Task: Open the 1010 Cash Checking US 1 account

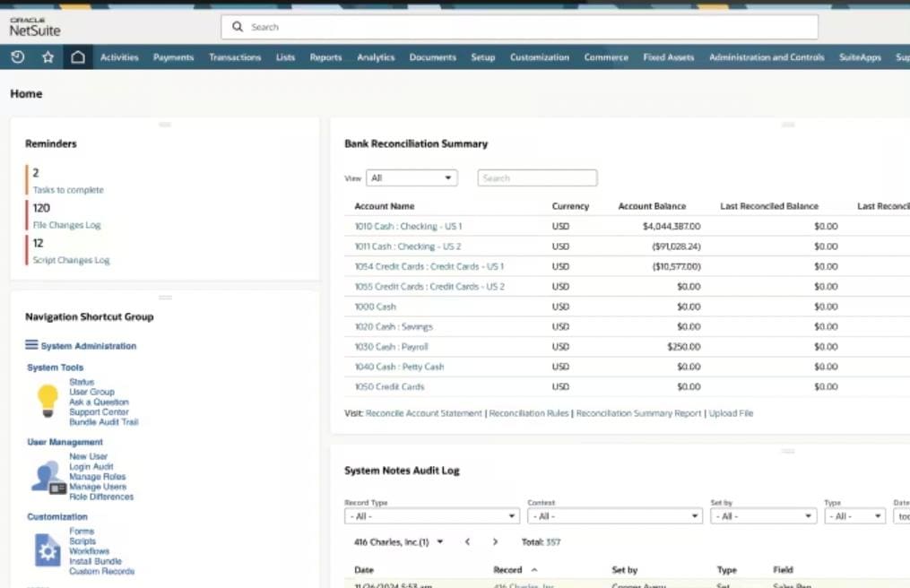Action: pos(408,227)
